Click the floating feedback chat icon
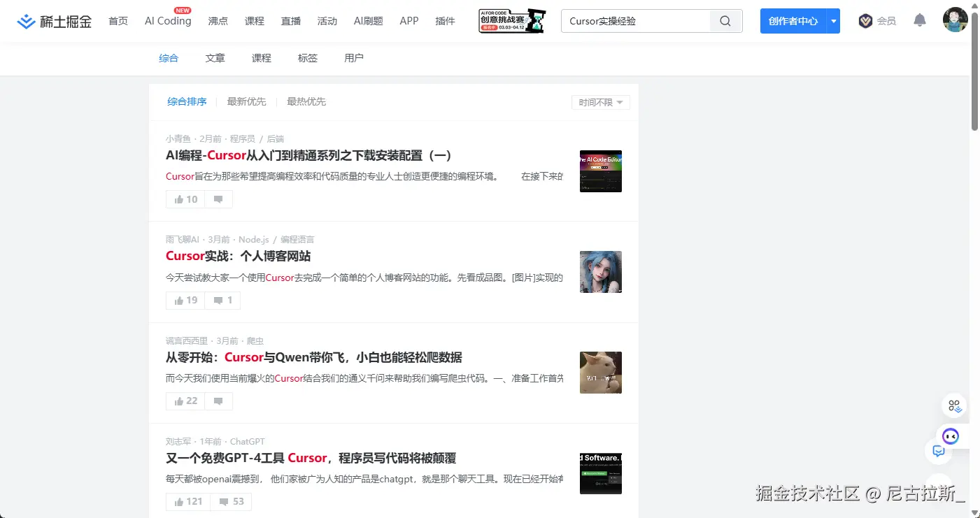980x518 pixels. [938, 451]
